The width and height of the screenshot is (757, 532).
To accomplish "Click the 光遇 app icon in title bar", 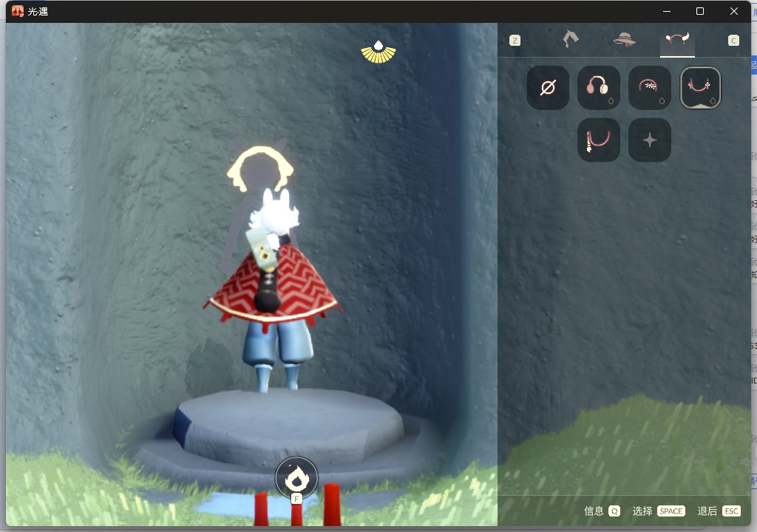I will pyautogui.click(x=18, y=11).
